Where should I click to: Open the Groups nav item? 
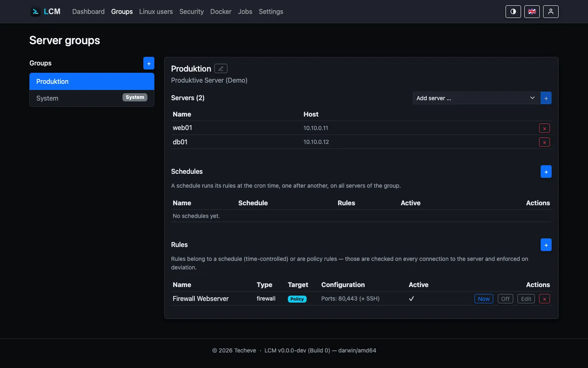tap(122, 11)
